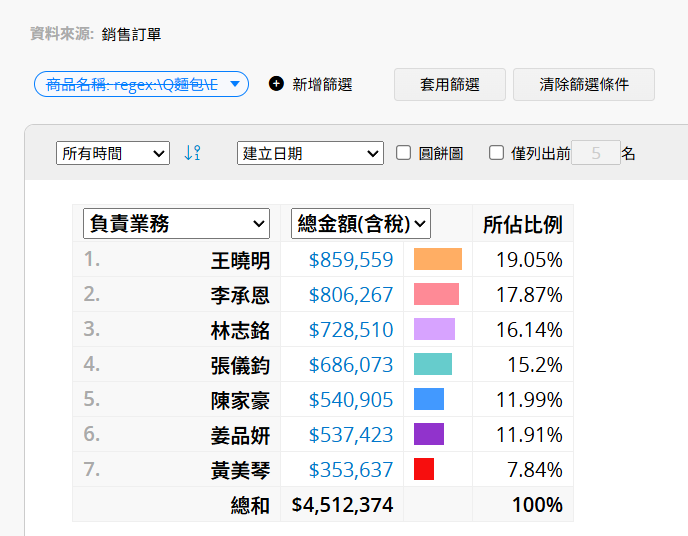Click the sort order icon
Image resolution: width=688 pixels, height=536 pixels.
pos(192,153)
